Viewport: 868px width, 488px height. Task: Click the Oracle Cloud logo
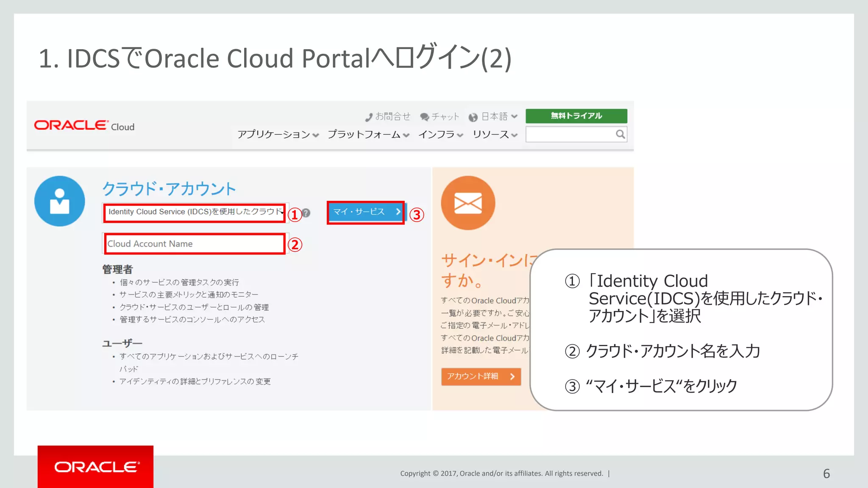(x=84, y=125)
